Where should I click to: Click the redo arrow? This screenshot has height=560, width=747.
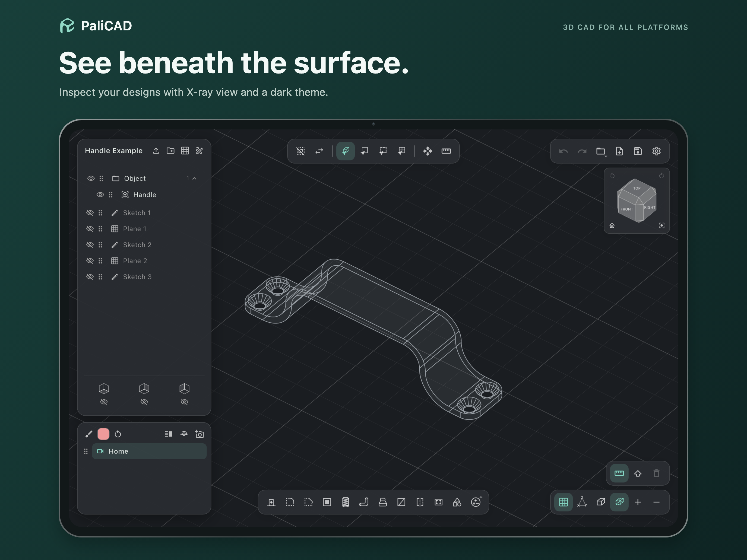582,151
